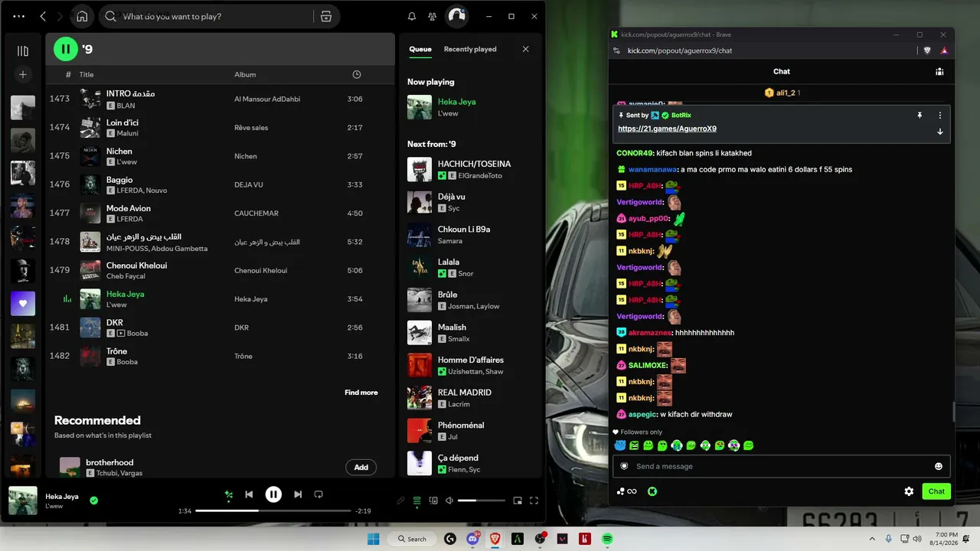Click the green Chat send button
980x551 pixels.
coord(936,491)
